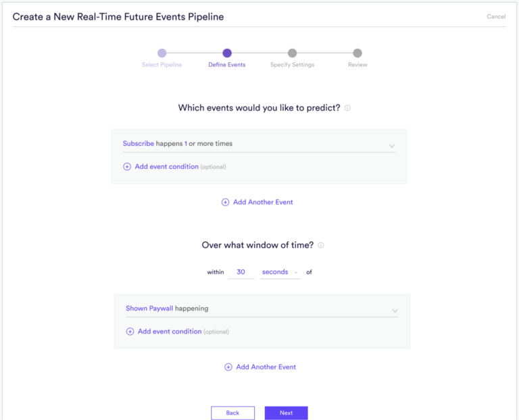The image size is (519, 420).
Task: Click plus icon for Subscribe event condition
Action: click(127, 167)
